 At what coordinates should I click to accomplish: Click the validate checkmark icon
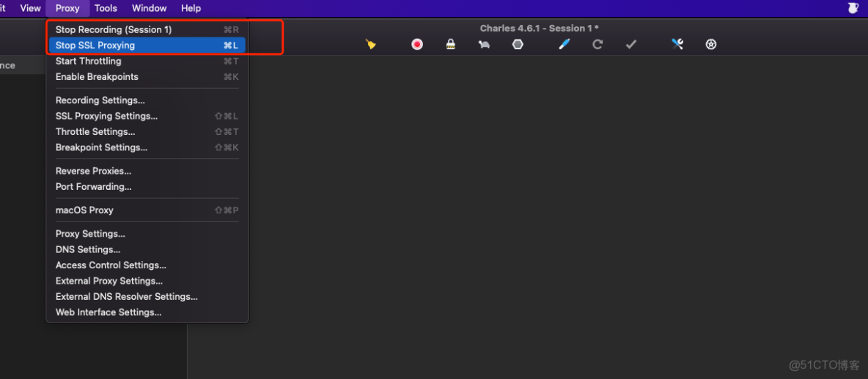pyautogui.click(x=631, y=44)
